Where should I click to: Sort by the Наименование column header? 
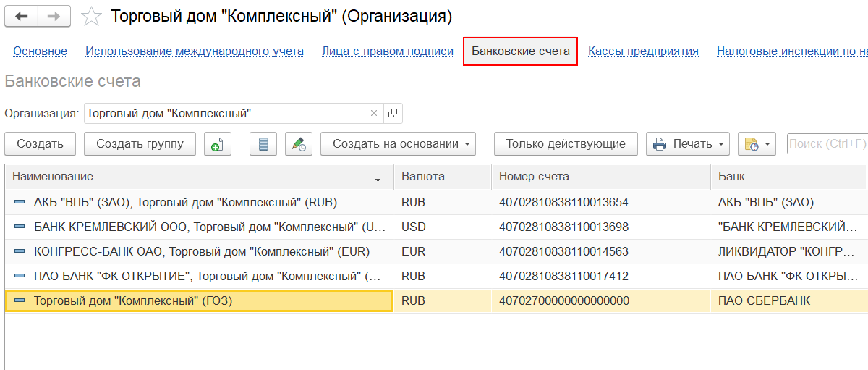195,177
